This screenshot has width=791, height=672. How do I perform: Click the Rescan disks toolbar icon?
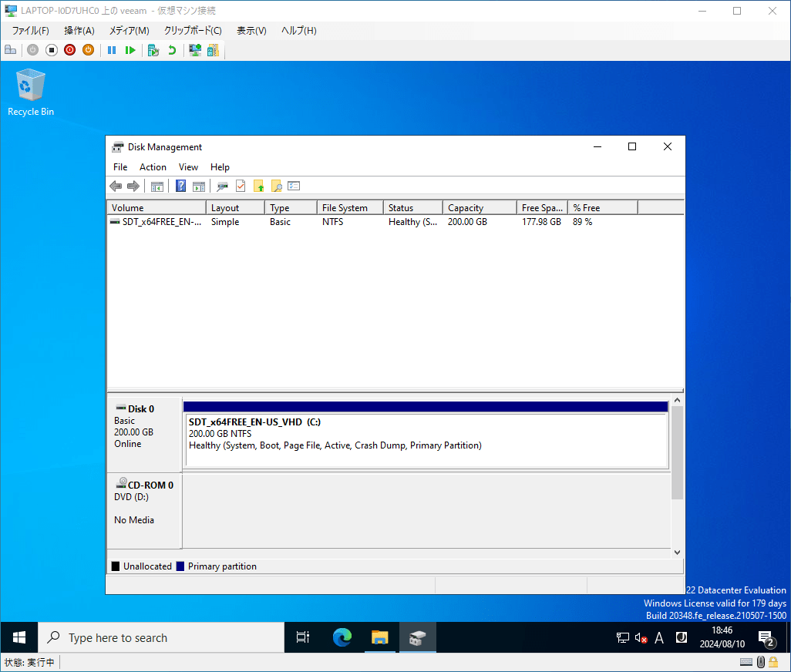pyautogui.click(x=223, y=186)
